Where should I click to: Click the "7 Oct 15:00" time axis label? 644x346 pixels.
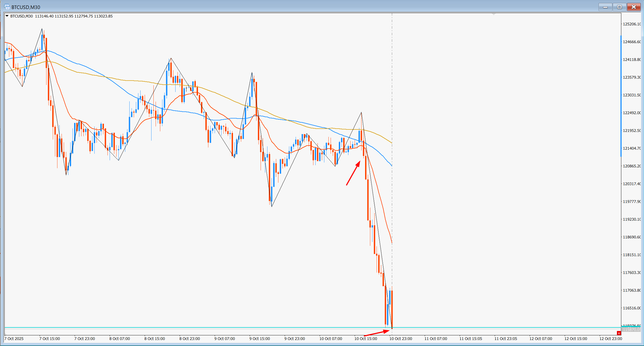(x=50, y=339)
